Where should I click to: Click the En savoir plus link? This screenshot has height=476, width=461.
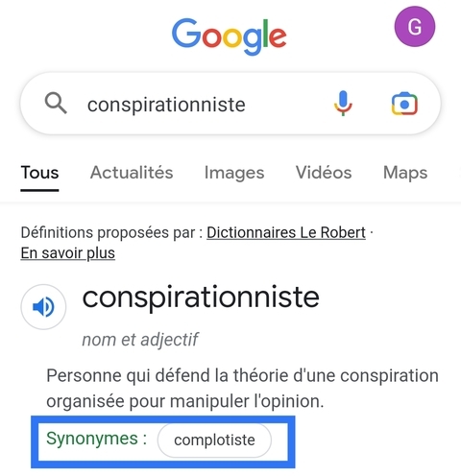click(x=68, y=253)
